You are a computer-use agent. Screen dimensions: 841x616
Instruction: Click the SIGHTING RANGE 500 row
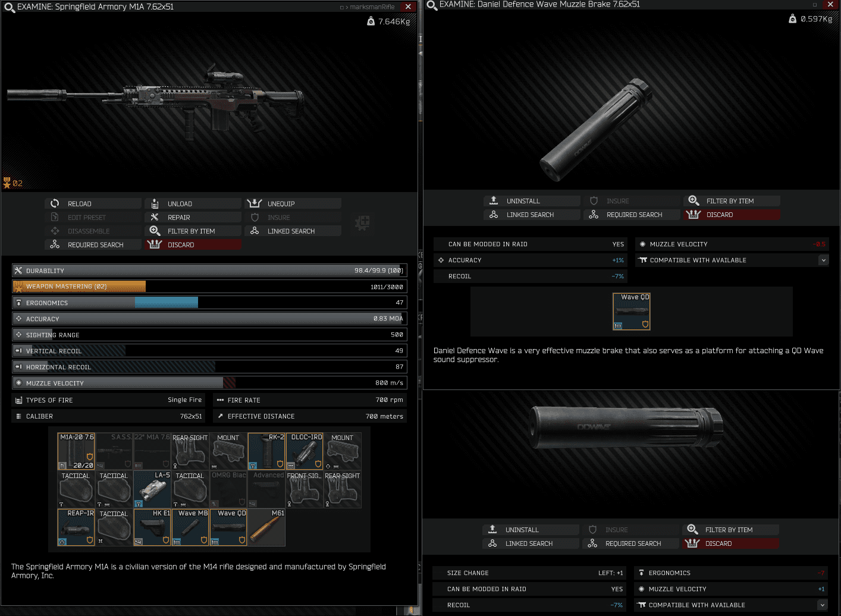coord(209,335)
